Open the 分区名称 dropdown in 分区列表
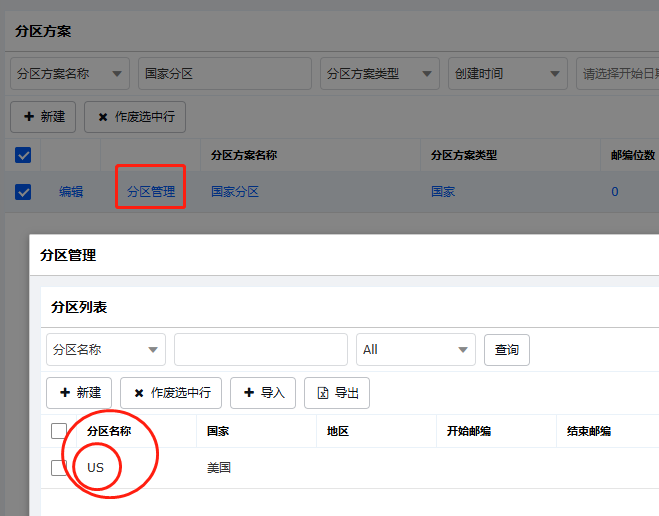The height and width of the screenshot is (516, 659). [x=106, y=350]
